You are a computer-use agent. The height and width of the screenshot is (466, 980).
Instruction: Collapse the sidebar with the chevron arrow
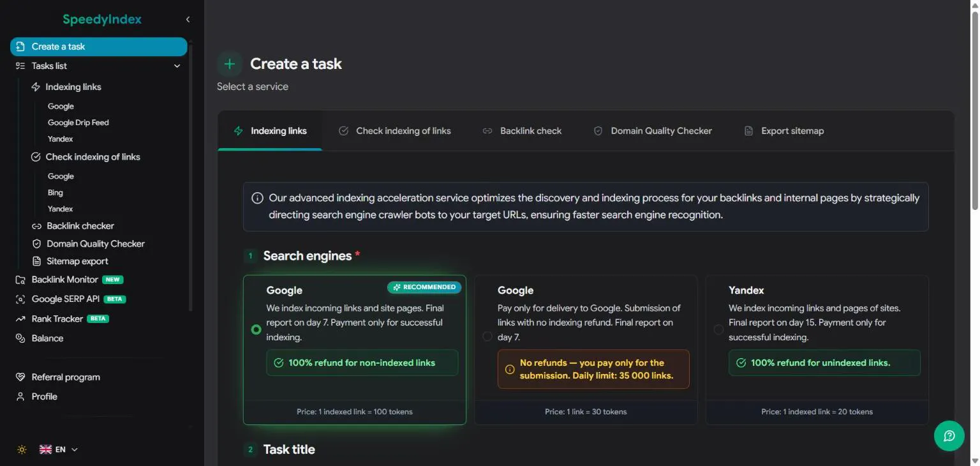188,20
